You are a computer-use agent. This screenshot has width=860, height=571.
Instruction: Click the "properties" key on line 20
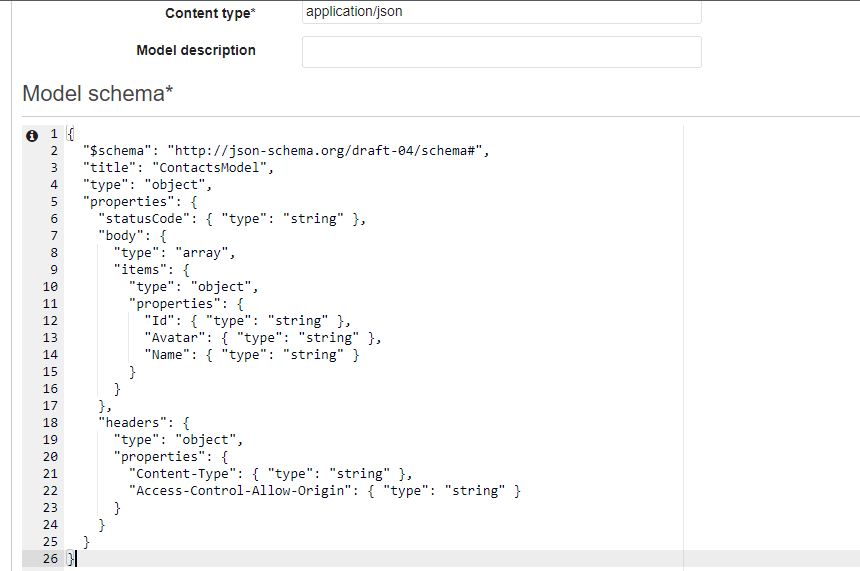[x=159, y=457]
